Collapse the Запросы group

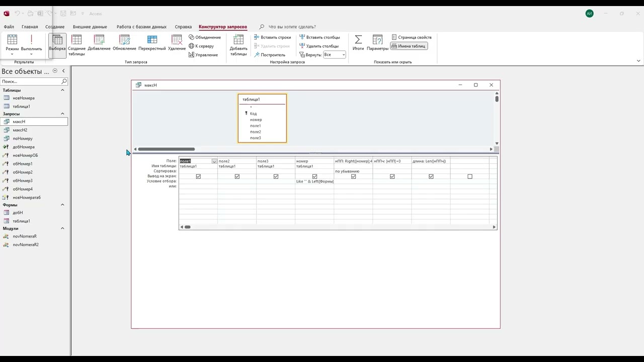(x=62, y=114)
